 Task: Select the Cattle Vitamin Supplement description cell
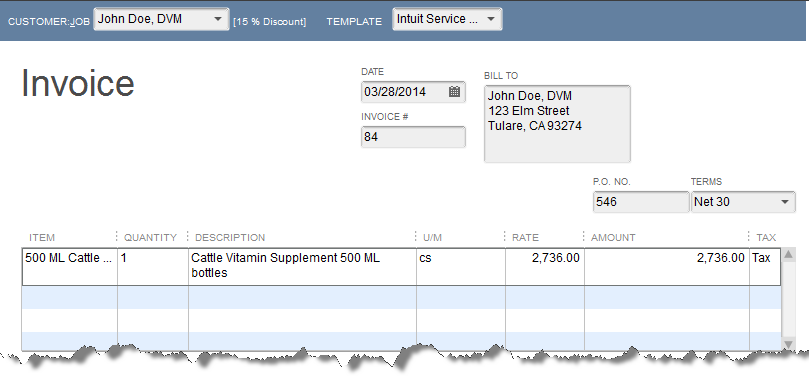point(302,267)
